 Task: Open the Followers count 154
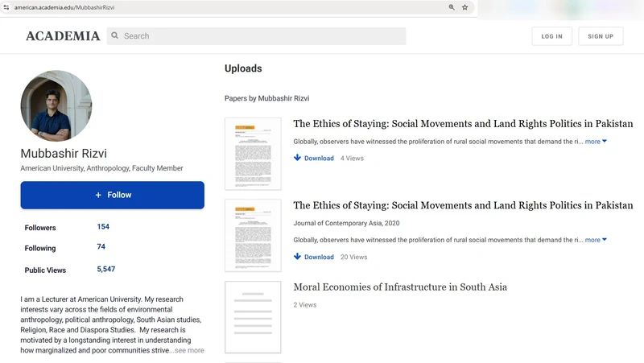click(x=103, y=227)
